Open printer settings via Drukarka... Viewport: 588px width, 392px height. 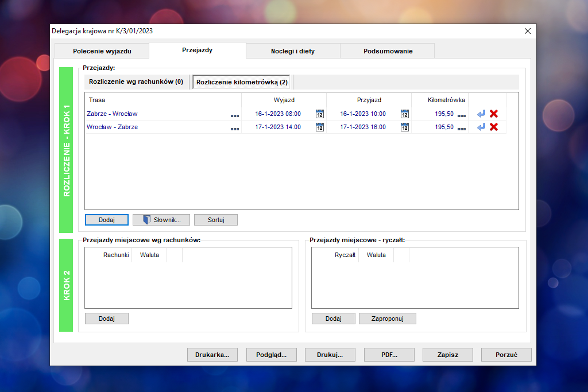pos(212,355)
